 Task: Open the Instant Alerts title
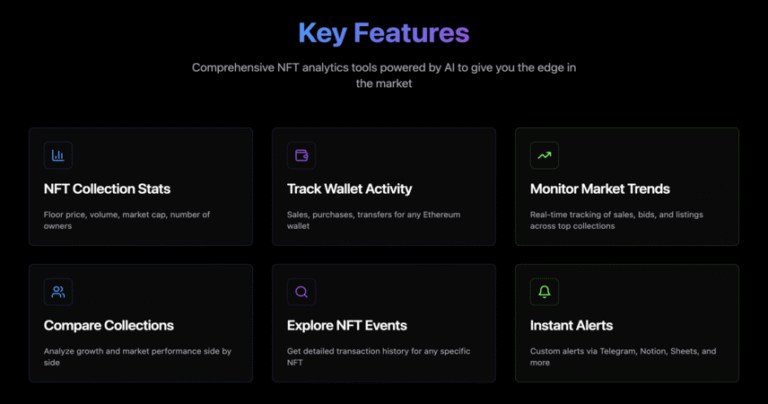[x=572, y=326]
